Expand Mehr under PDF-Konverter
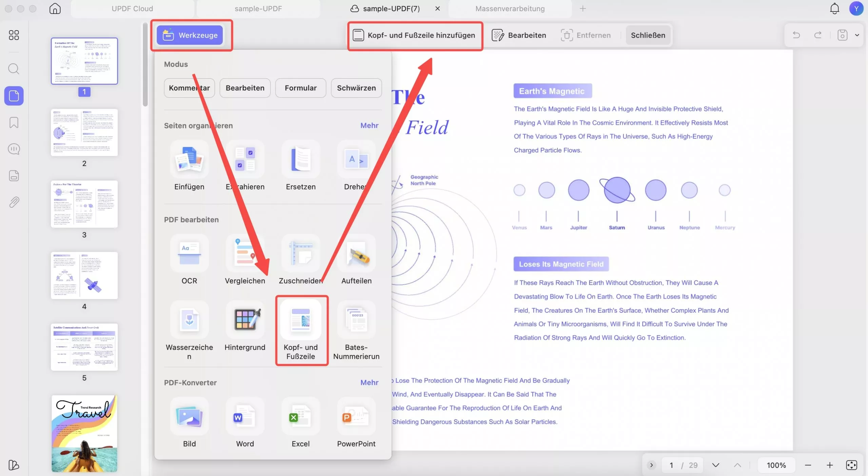The width and height of the screenshot is (868, 476). click(x=369, y=382)
